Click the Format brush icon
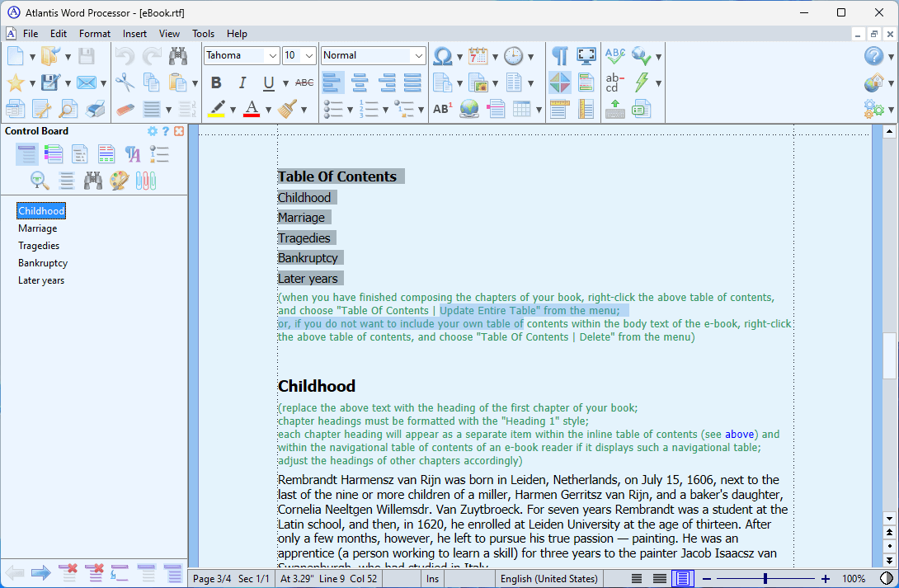This screenshot has height=588, width=899. (x=287, y=108)
